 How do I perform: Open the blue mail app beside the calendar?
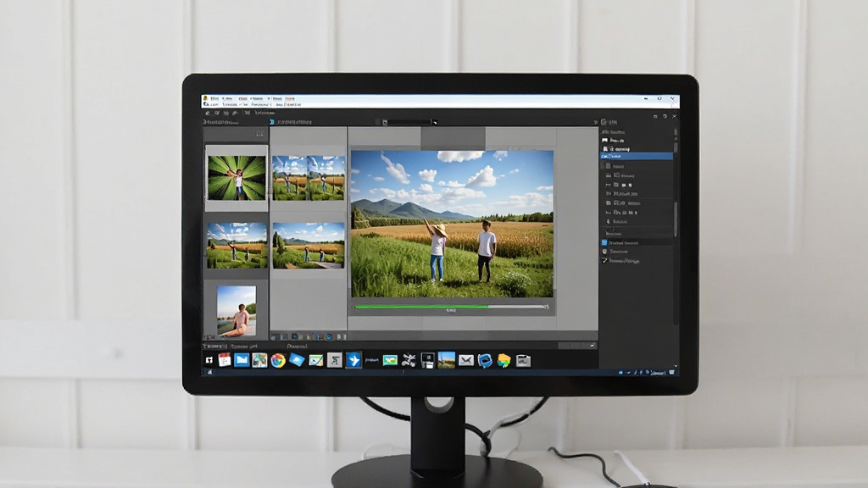pyautogui.click(x=242, y=360)
